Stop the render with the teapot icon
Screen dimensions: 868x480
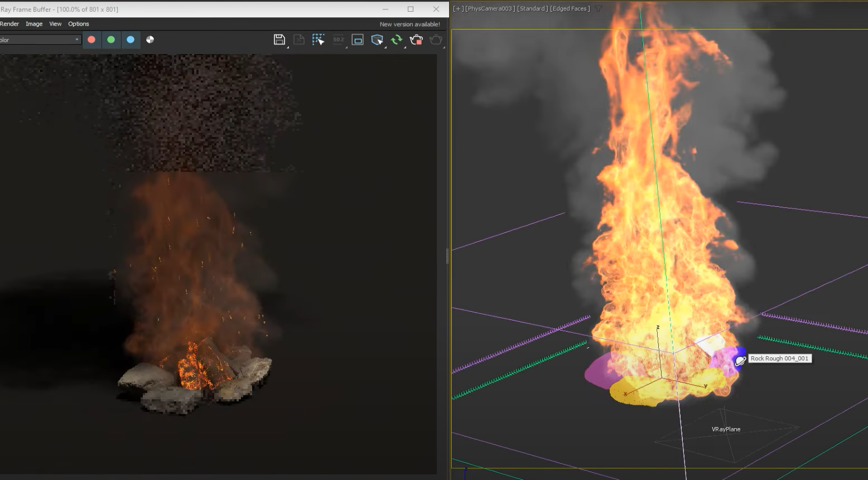(x=416, y=39)
